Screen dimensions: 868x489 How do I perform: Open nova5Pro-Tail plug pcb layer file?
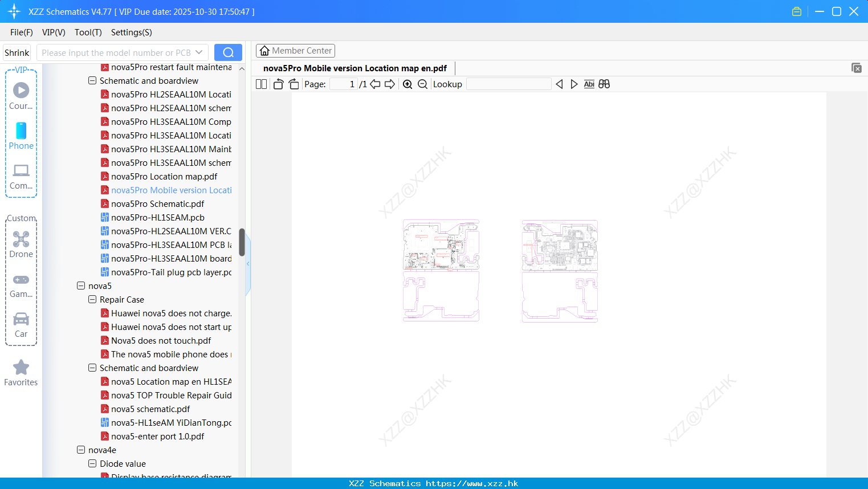tap(166, 272)
